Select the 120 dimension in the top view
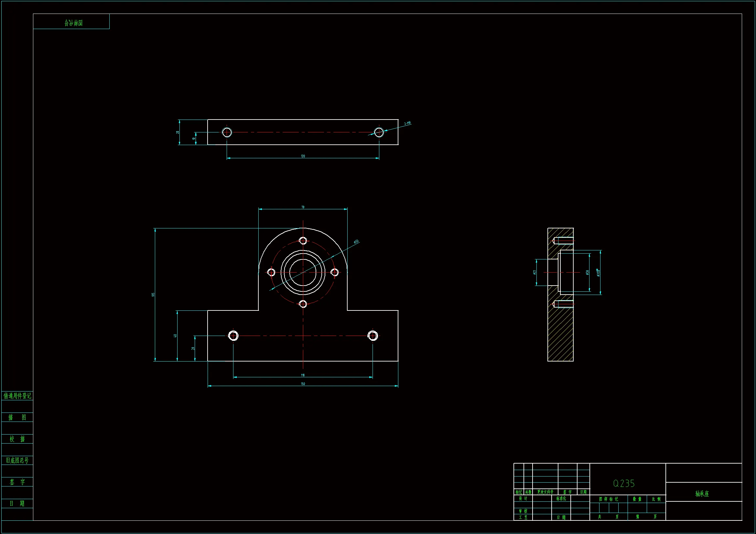The width and height of the screenshot is (756, 534). tap(303, 156)
